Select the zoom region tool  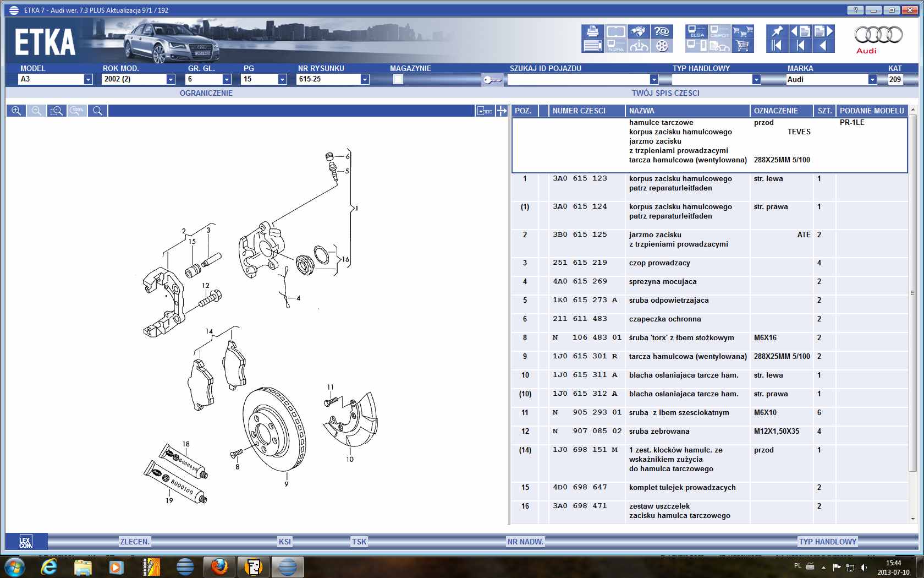(x=57, y=111)
